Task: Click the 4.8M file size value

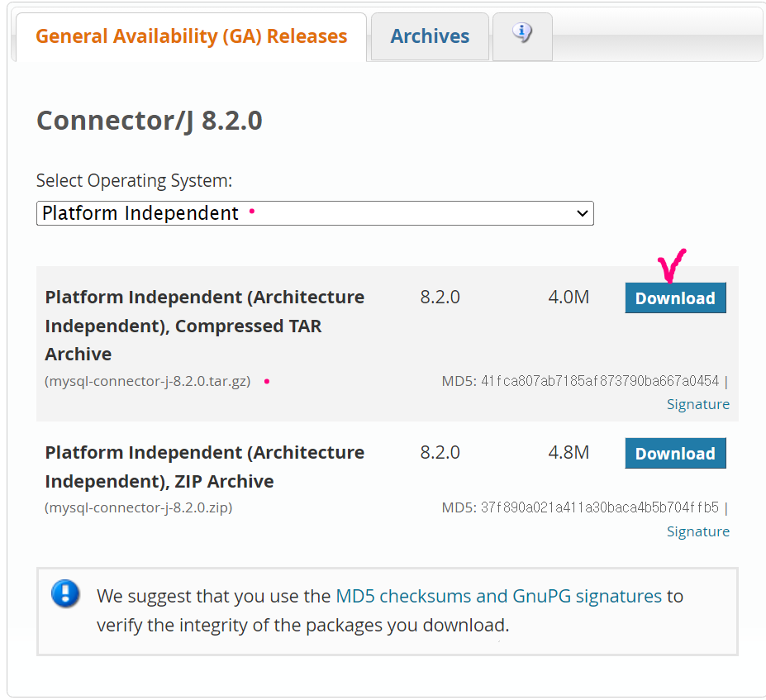Action: pos(569,452)
